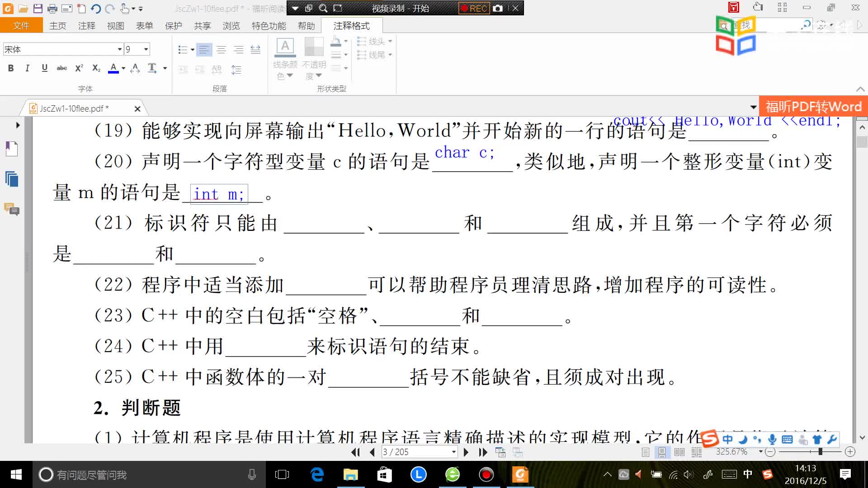
Task: Select the hand tool in quick toolbar
Action: tap(124, 8)
